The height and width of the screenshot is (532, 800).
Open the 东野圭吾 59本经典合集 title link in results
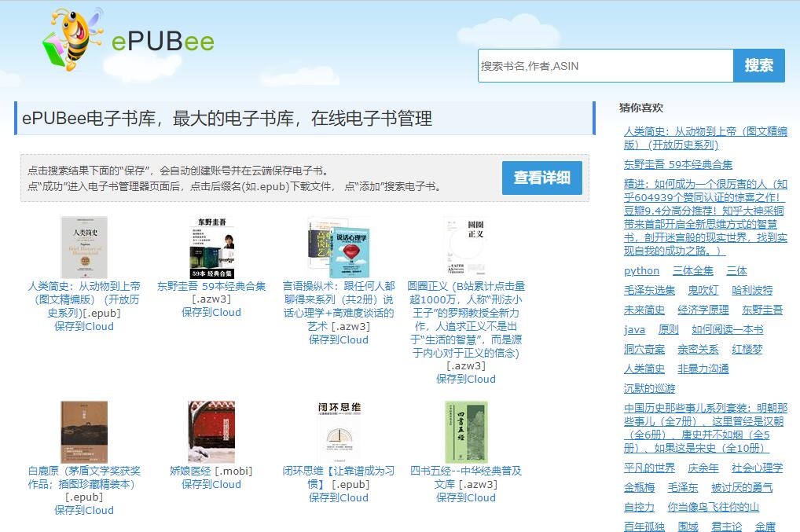click(x=211, y=286)
